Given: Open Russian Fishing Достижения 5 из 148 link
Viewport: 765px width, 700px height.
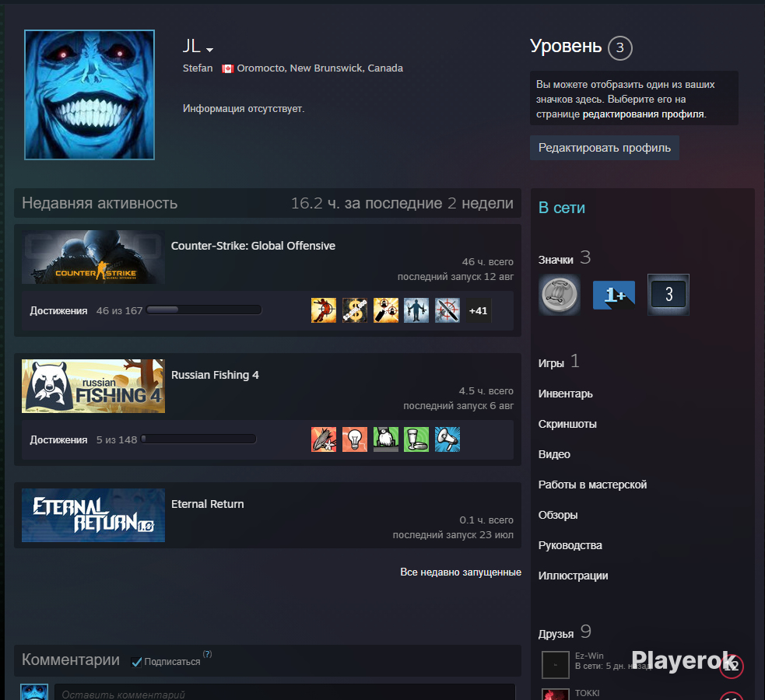Looking at the screenshot, I should pyautogui.click(x=83, y=439).
